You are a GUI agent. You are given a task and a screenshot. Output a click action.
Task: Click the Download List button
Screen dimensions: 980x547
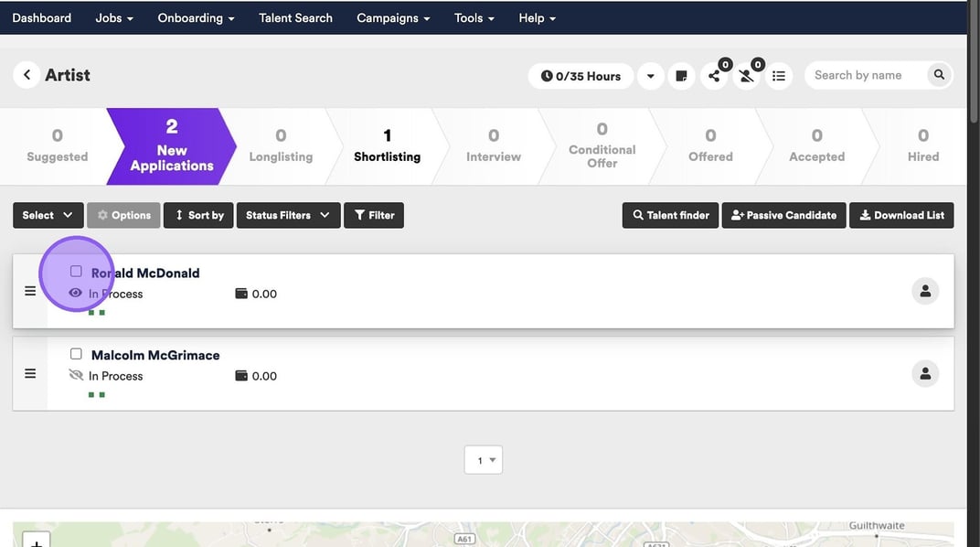click(901, 215)
